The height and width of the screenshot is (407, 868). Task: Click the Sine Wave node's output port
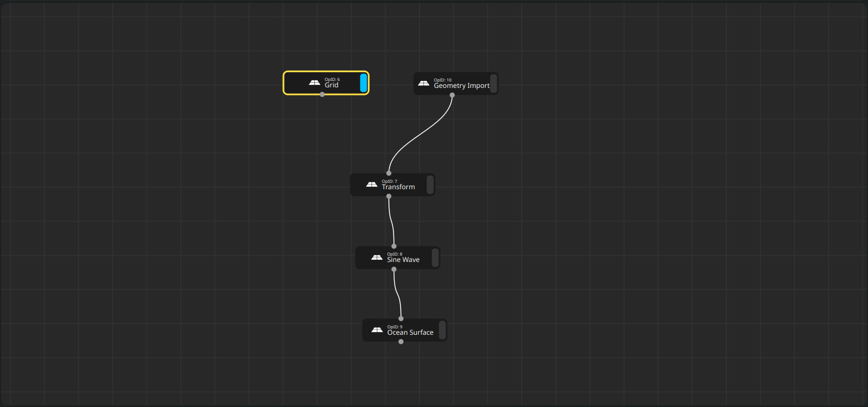[x=394, y=269]
